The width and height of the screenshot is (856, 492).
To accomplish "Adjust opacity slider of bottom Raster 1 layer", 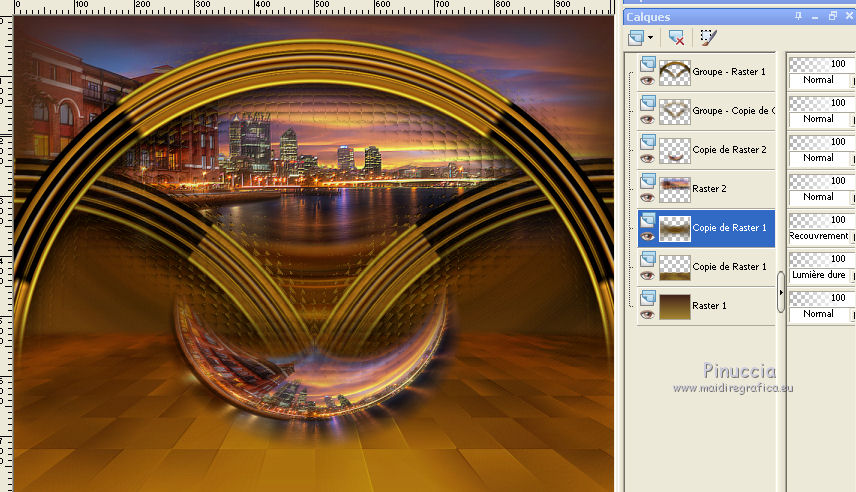I will pyautogui.click(x=821, y=298).
